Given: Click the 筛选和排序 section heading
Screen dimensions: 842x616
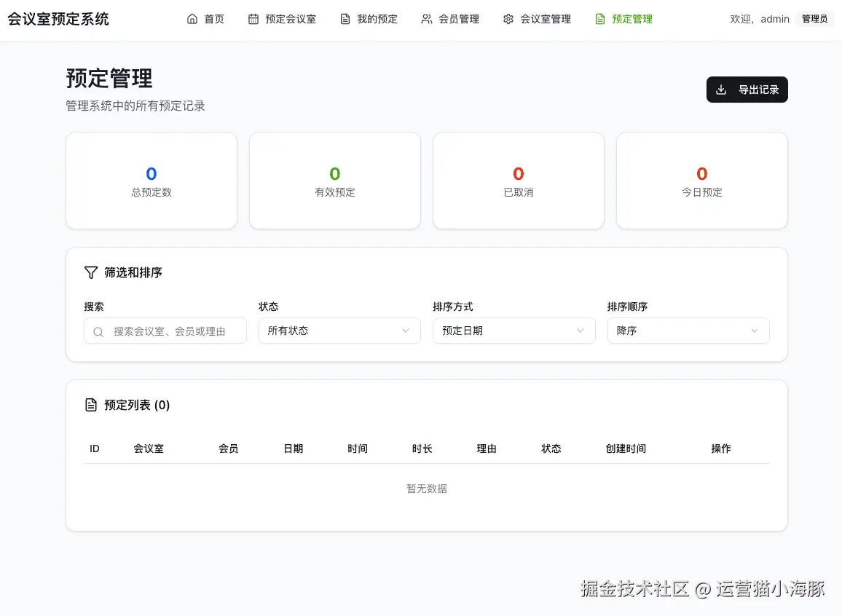Looking at the screenshot, I should click(x=133, y=272).
